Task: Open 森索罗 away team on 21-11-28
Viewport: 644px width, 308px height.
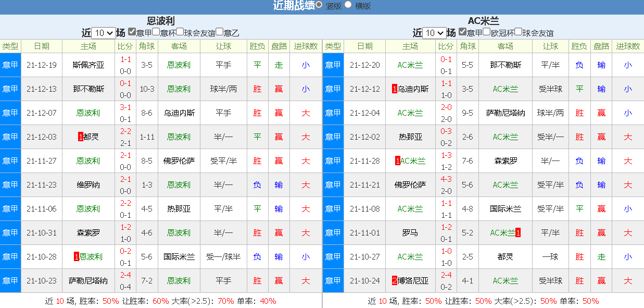Action: [506, 161]
